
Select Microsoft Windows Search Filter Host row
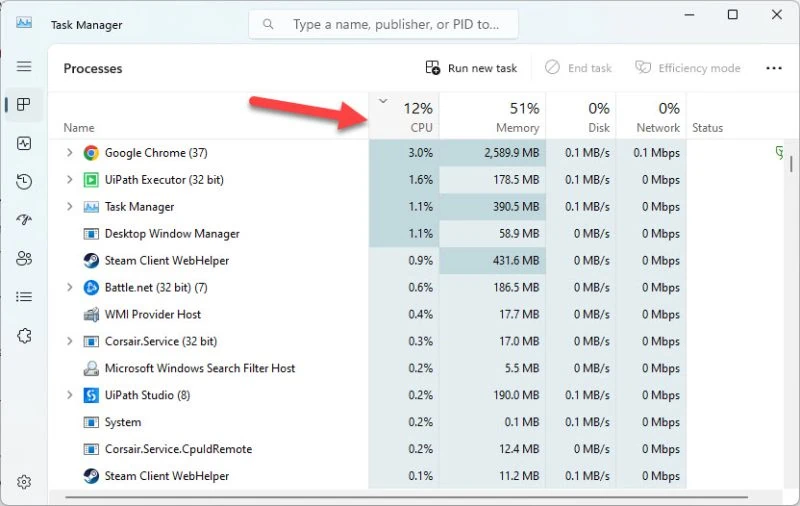pyautogui.click(x=368, y=368)
